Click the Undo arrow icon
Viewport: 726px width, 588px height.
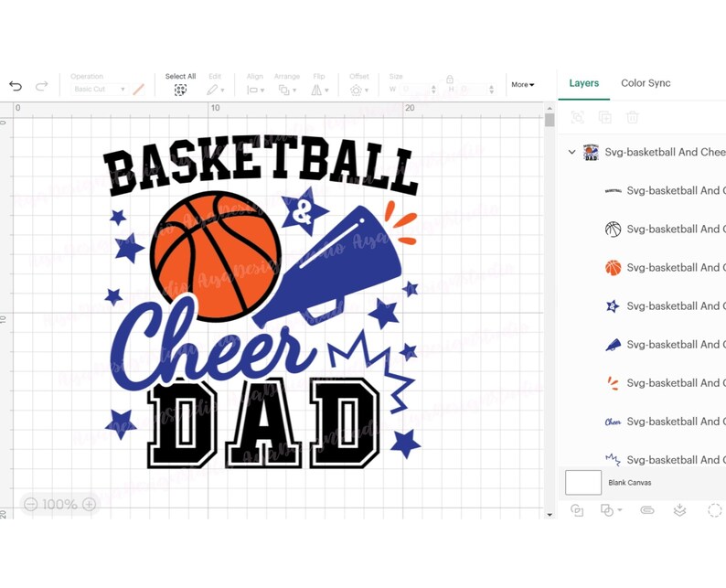16,86
